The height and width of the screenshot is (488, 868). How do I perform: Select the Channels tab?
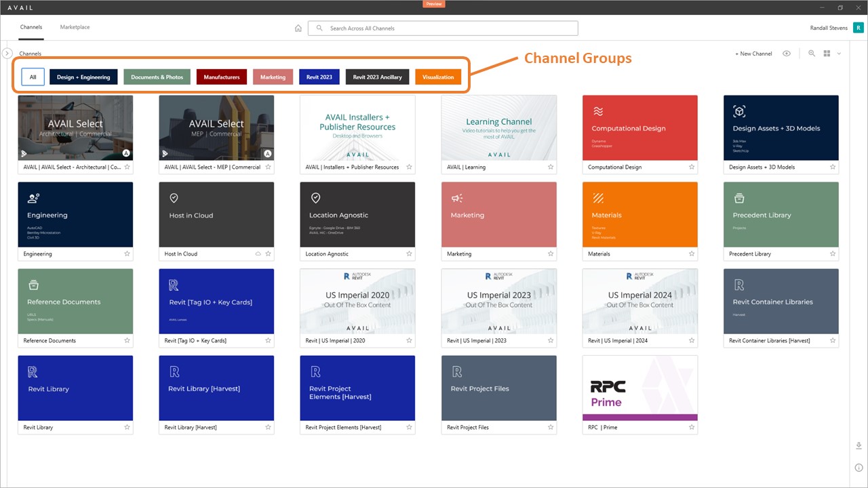(x=31, y=27)
